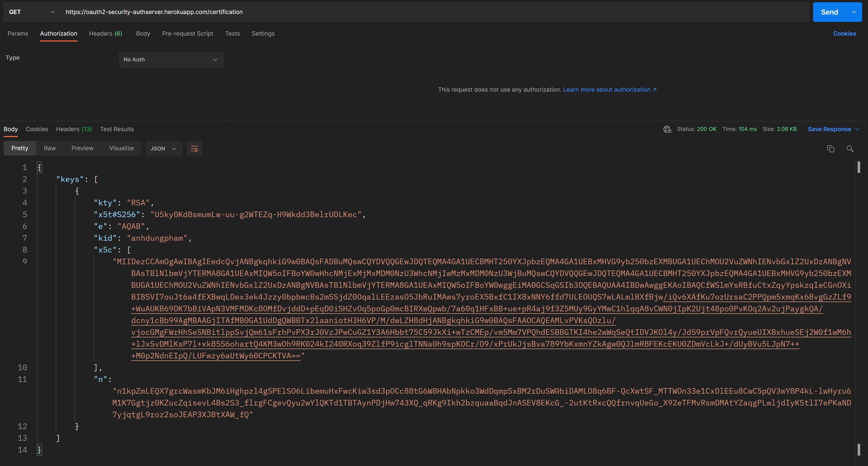Open search within the response body

(x=850, y=149)
